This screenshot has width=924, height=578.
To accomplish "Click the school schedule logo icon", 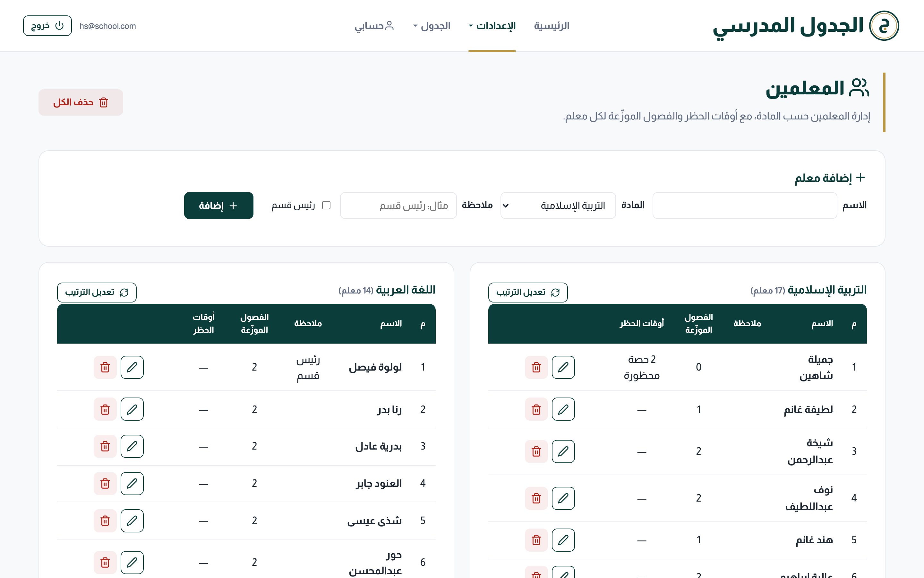I will pyautogui.click(x=884, y=26).
